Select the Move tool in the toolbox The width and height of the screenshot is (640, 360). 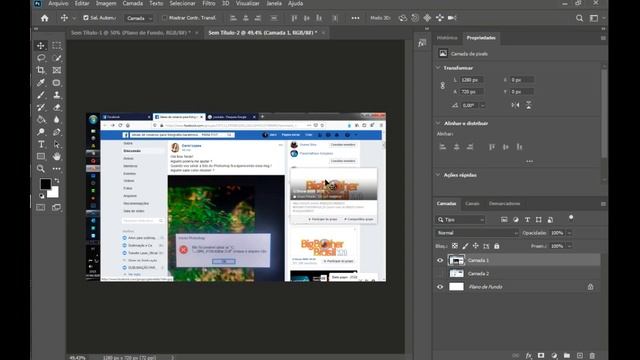(41, 45)
